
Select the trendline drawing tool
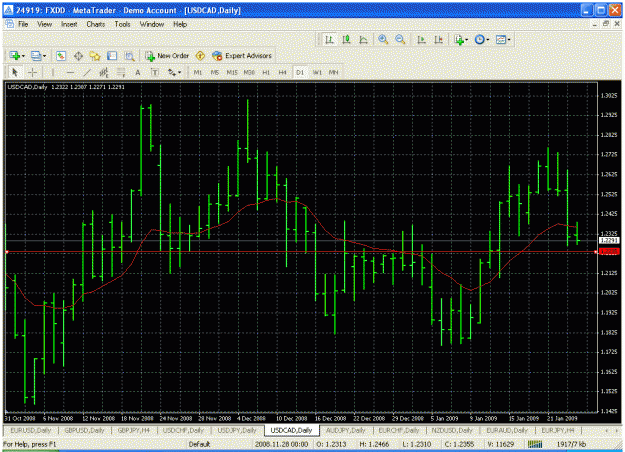click(x=87, y=72)
